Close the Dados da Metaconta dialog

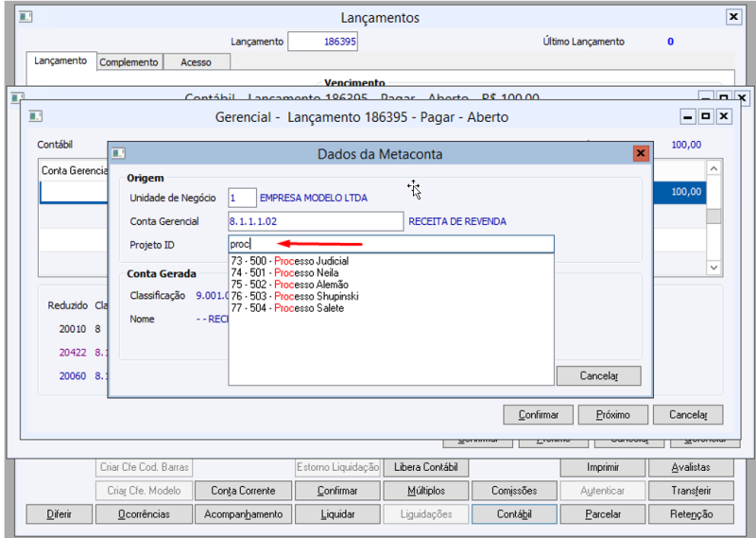tap(641, 153)
